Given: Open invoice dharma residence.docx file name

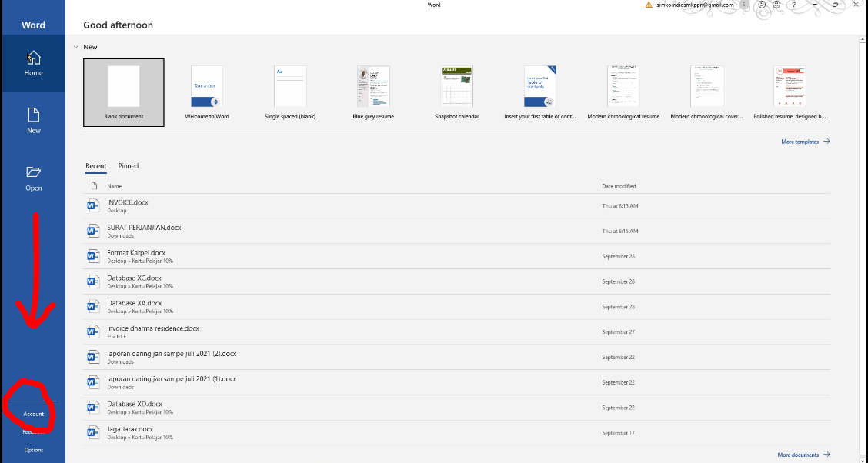Looking at the screenshot, I should tap(153, 328).
